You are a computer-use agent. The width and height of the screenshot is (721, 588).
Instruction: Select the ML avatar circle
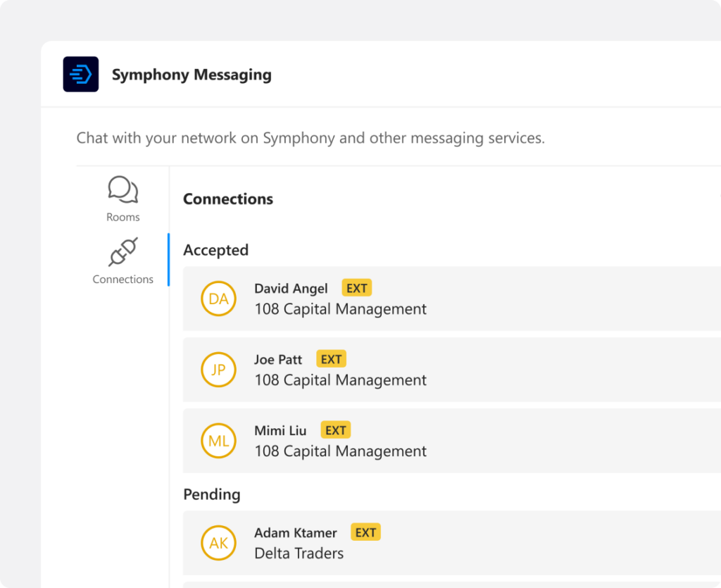click(x=218, y=441)
